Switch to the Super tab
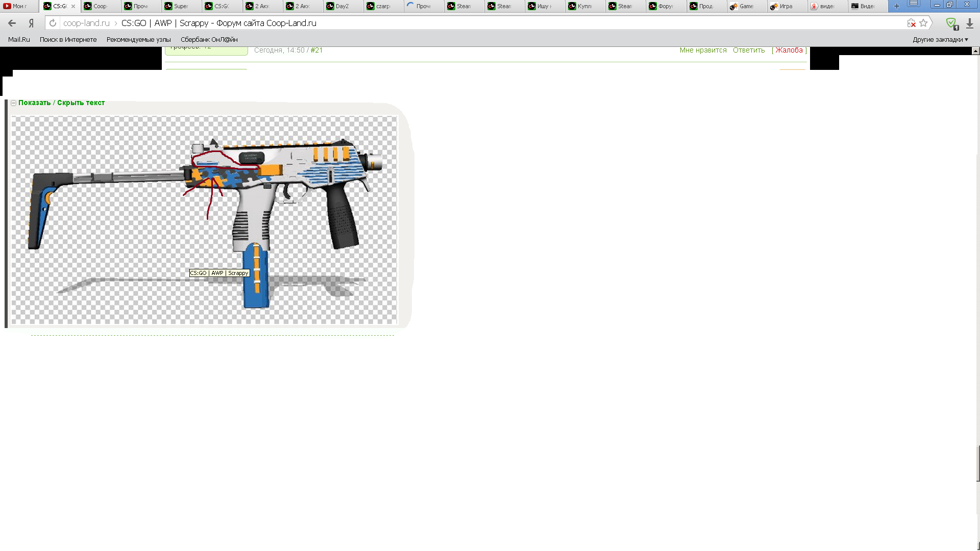 click(x=181, y=6)
